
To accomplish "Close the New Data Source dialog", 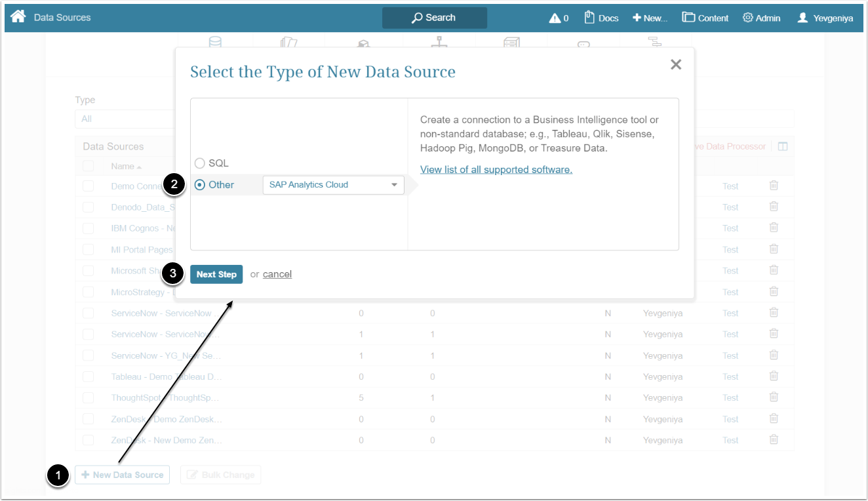I will click(676, 64).
